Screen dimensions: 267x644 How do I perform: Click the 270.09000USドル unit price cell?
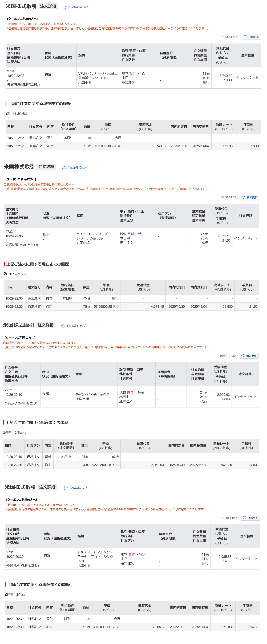pyautogui.click(x=107, y=627)
